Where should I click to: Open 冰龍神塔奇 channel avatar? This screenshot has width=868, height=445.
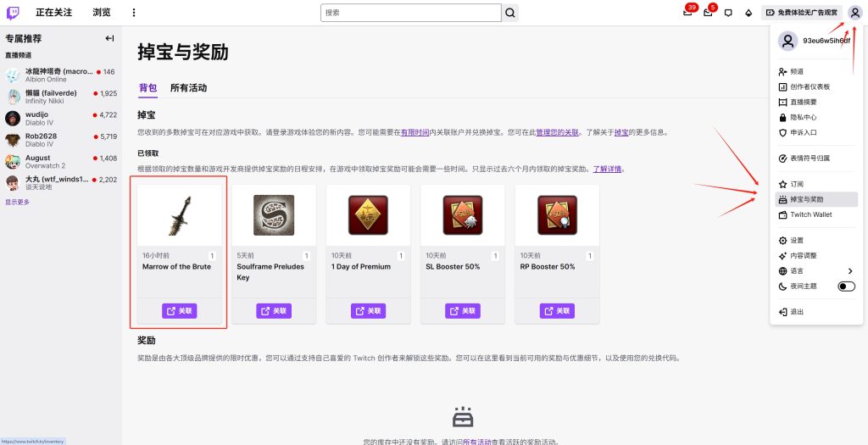pos(13,75)
